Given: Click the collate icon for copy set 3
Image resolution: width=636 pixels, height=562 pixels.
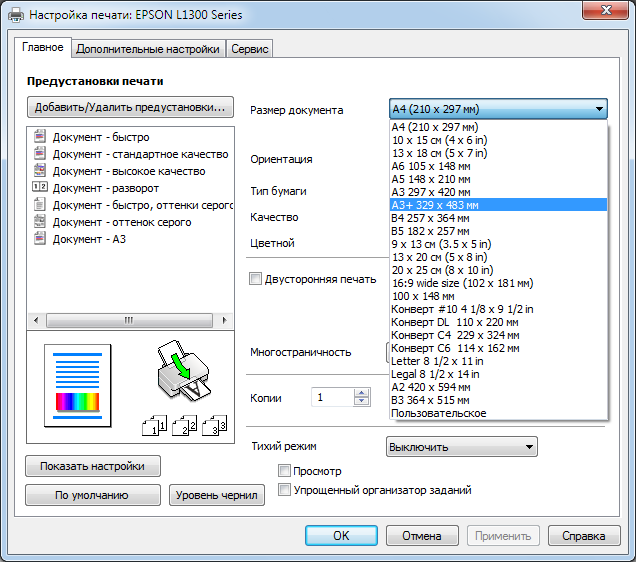Looking at the screenshot, I should pyautogui.click(x=215, y=425).
